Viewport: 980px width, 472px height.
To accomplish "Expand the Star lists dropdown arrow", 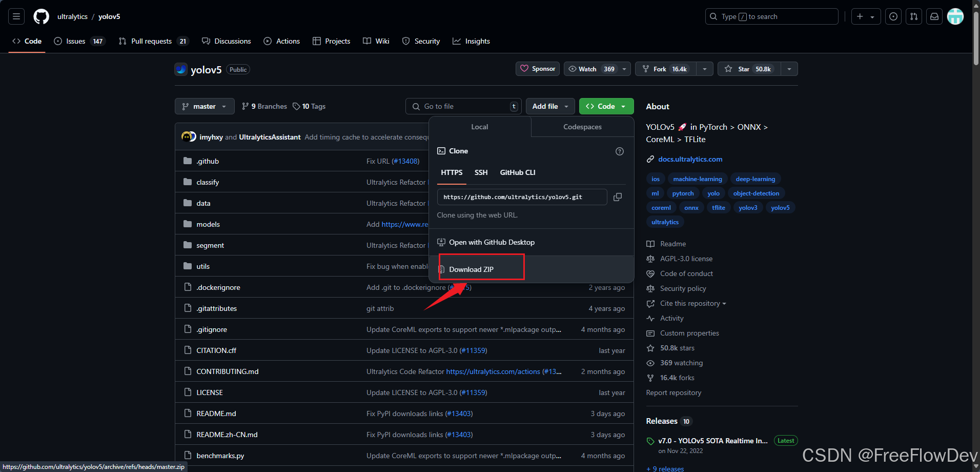I will click(789, 69).
